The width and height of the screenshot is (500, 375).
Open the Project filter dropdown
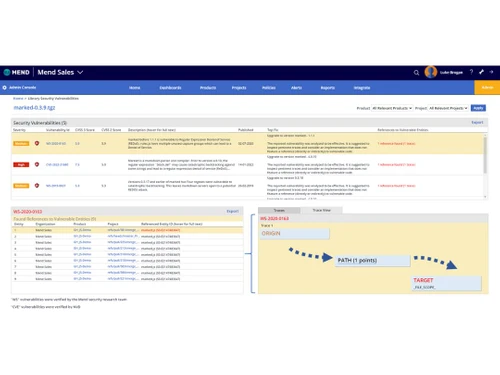point(448,108)
